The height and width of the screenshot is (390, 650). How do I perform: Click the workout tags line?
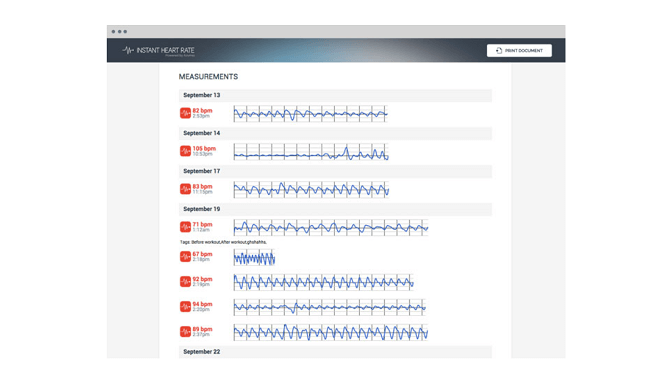coord(223,242)
